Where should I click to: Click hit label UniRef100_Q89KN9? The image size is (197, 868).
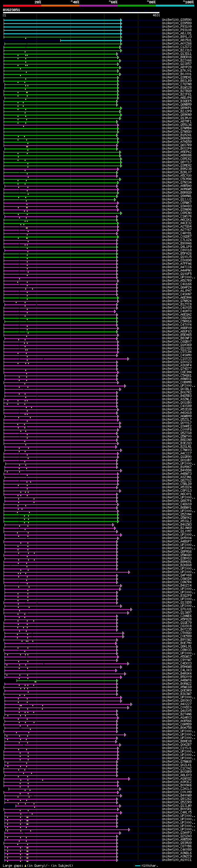[177, 115]
